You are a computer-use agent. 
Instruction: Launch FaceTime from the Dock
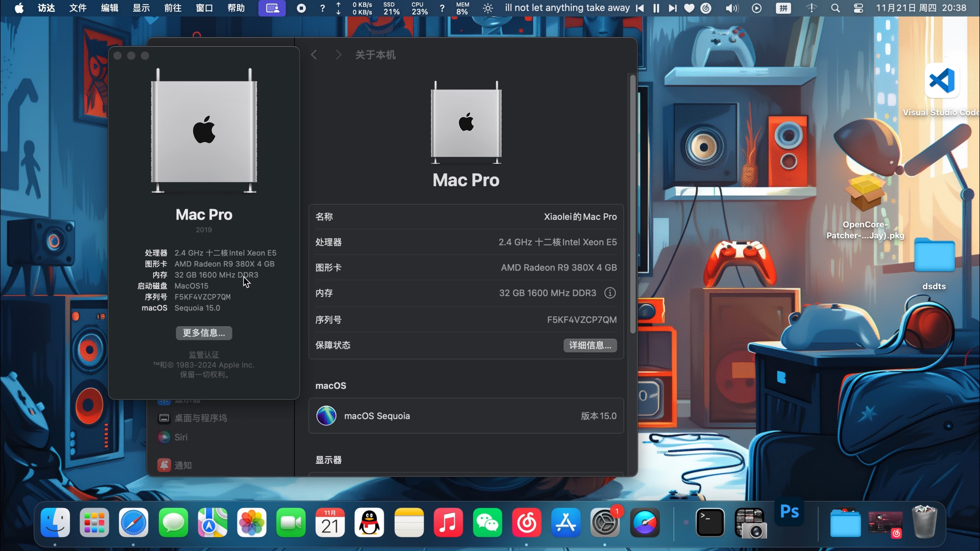[291, 522]
